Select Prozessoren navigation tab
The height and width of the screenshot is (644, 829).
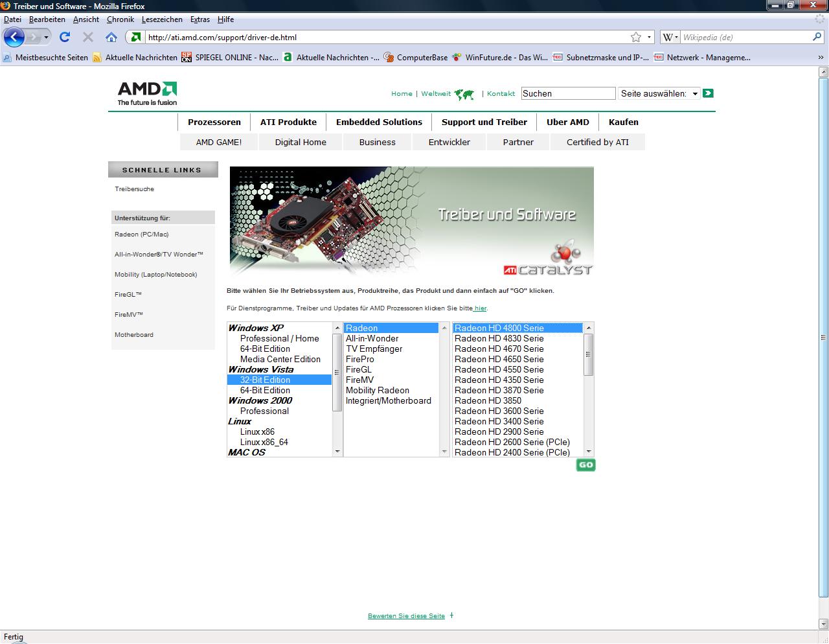[214, 122]
